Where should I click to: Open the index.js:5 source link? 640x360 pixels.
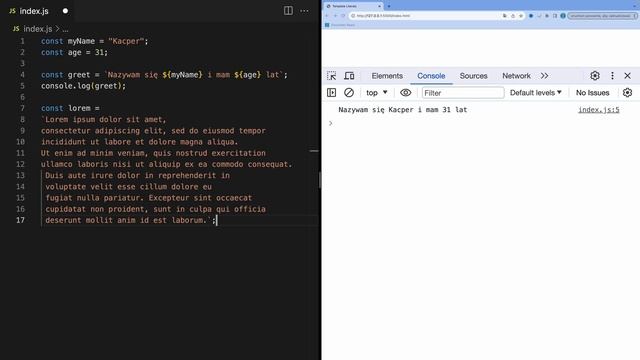pos(599,109)
